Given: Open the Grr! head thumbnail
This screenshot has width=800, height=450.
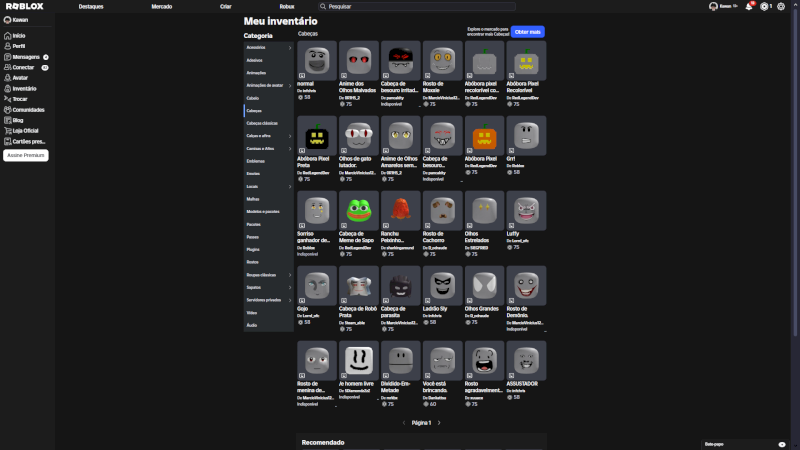Looking at the screenshot, I should click(526, 136).
